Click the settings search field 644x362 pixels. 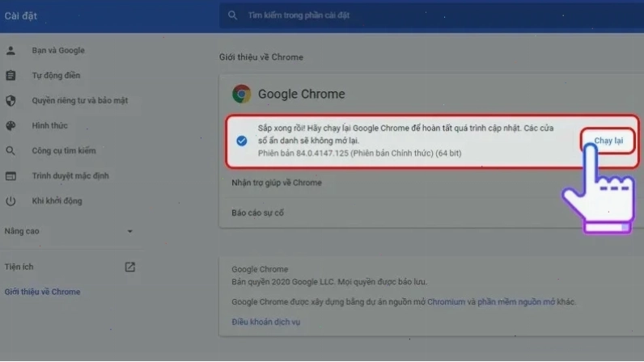[431, 15]
